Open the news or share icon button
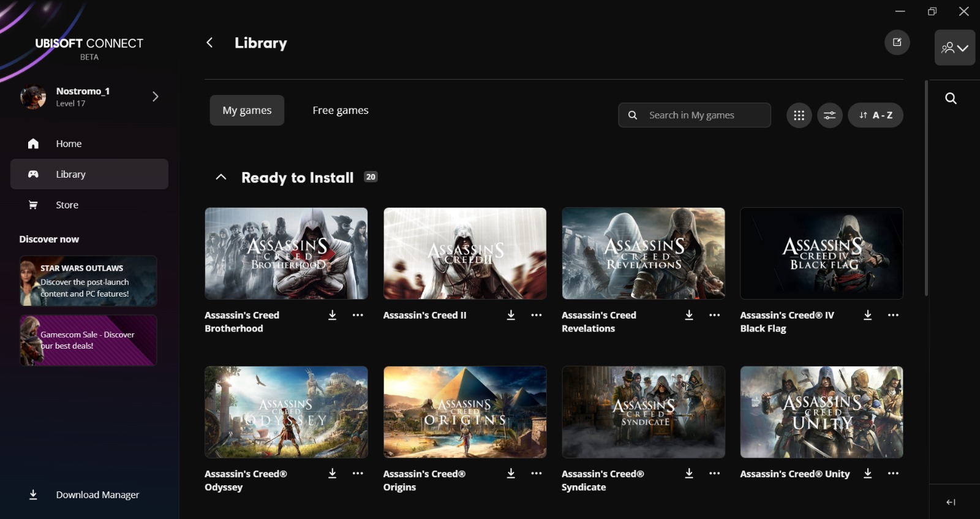The image size is (980, 519). coord(897,42)
